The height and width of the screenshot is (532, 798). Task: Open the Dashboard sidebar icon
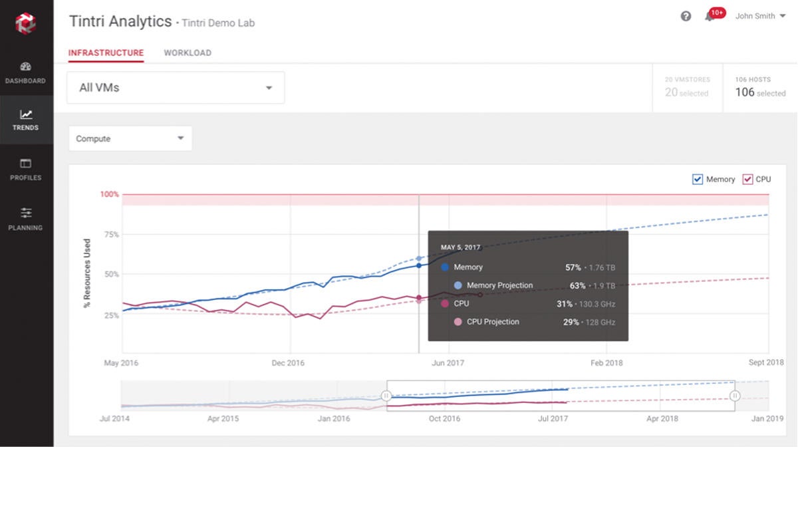coord(26,66)
